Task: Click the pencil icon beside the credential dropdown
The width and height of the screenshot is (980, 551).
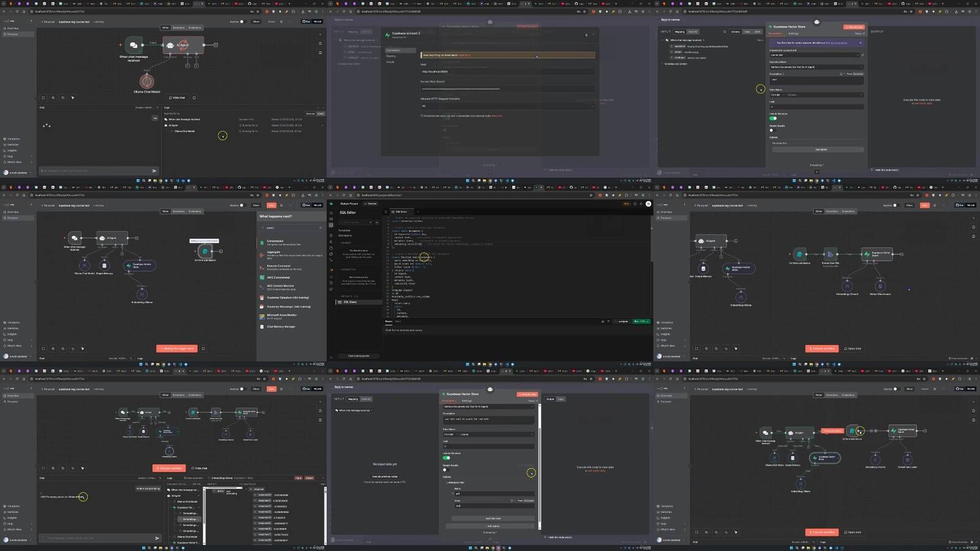Action: tap(862, 55)
